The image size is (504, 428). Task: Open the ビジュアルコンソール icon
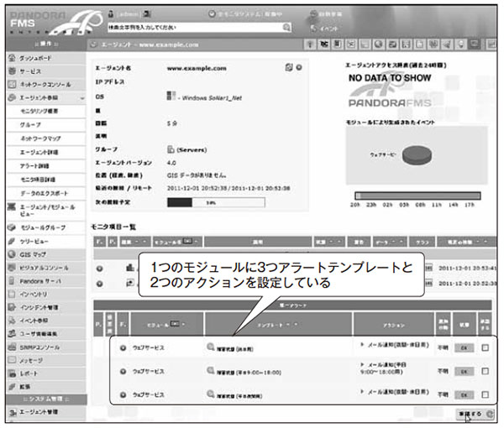click(12, 268)
